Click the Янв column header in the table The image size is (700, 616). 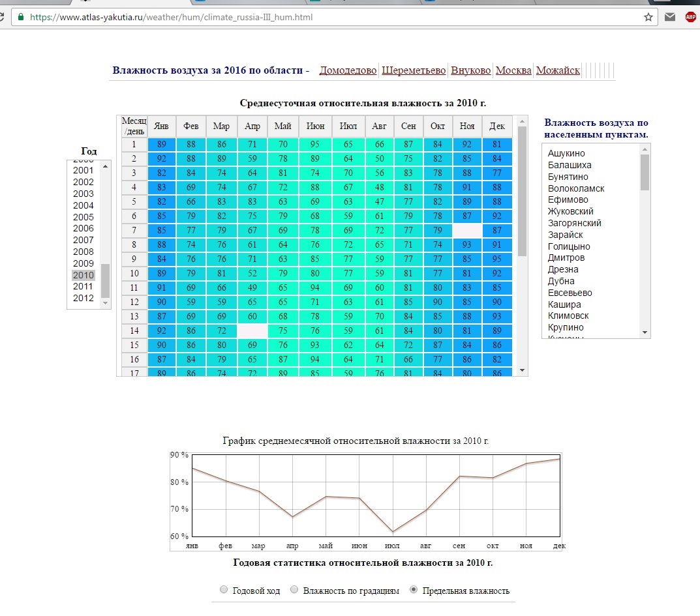[x=161, y=126]
